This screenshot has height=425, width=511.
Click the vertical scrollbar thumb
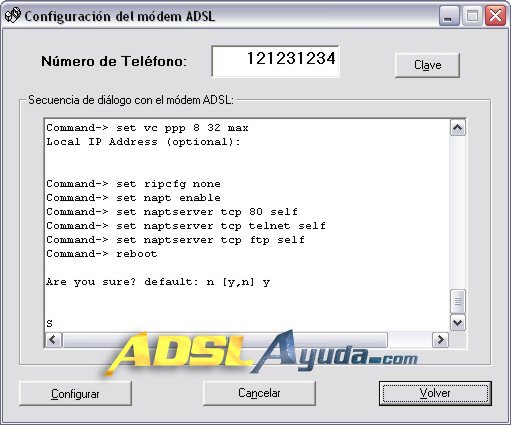(458, 302)
